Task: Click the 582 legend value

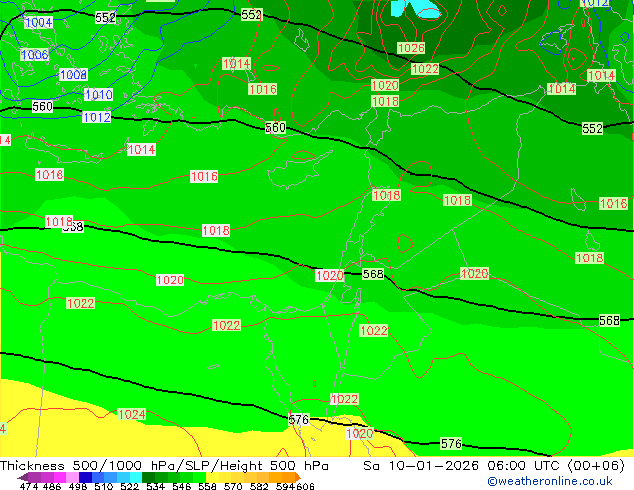Action: [259, 486]
